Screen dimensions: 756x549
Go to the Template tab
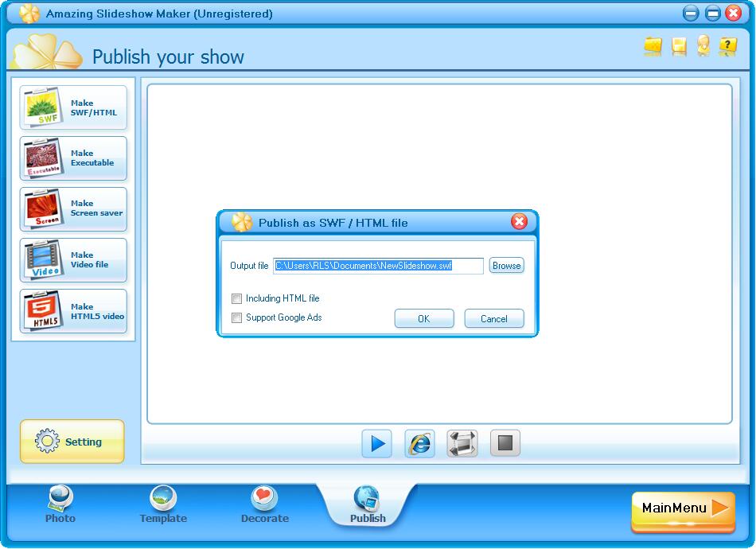pyautogui.click(x=163, y=505)
